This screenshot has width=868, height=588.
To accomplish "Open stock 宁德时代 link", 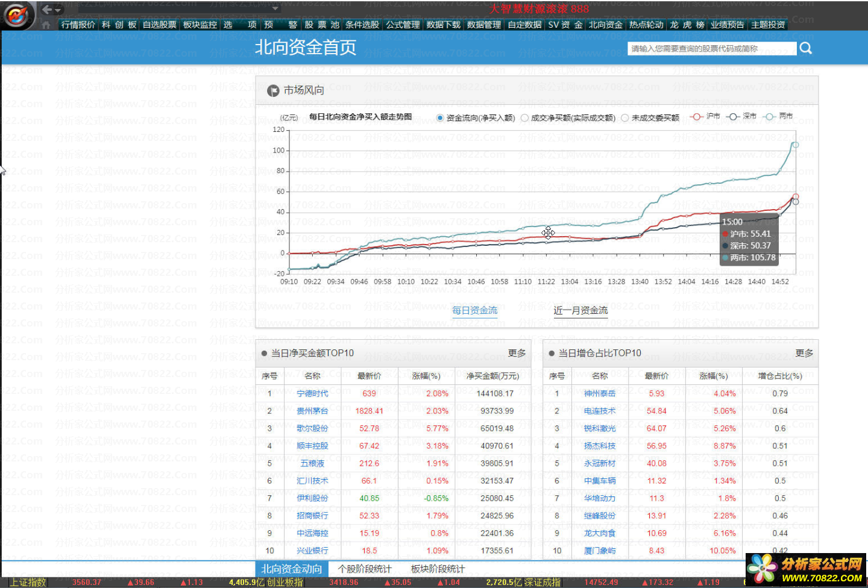I will pos(312,393).
